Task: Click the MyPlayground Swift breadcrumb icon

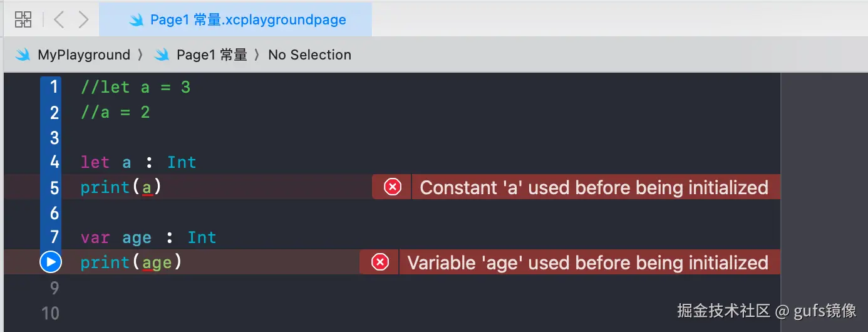Action: coord(24,55)
